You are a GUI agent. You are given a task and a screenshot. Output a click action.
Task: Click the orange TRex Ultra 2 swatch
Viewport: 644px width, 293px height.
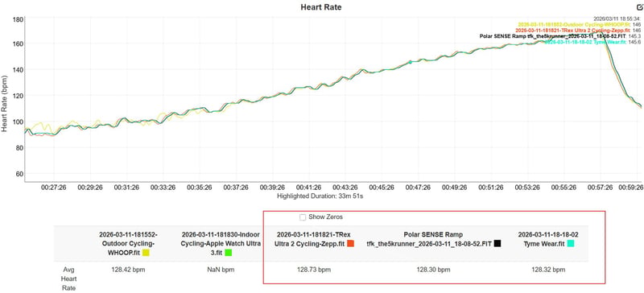coord(350,244)
